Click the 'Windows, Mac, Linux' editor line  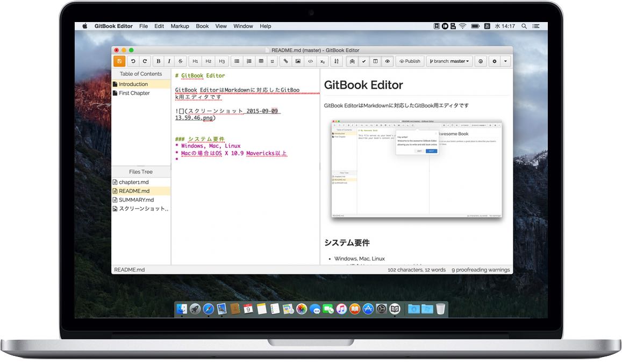211,146
